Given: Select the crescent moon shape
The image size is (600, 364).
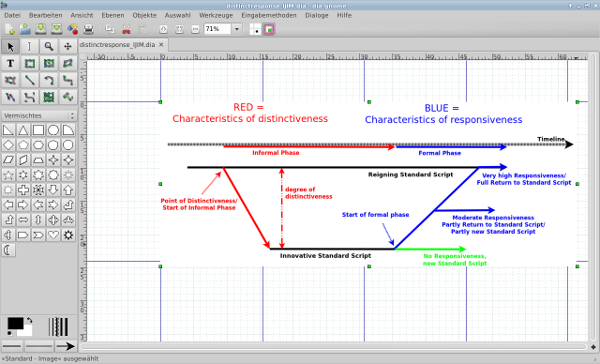Looking at the screenshot, I should tap(8, 250).
